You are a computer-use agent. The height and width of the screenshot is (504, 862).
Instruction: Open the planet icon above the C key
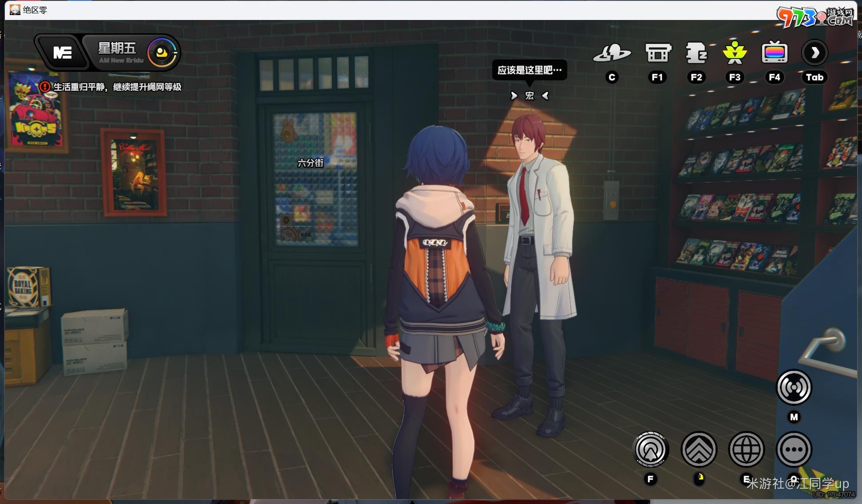pos(612,53)
